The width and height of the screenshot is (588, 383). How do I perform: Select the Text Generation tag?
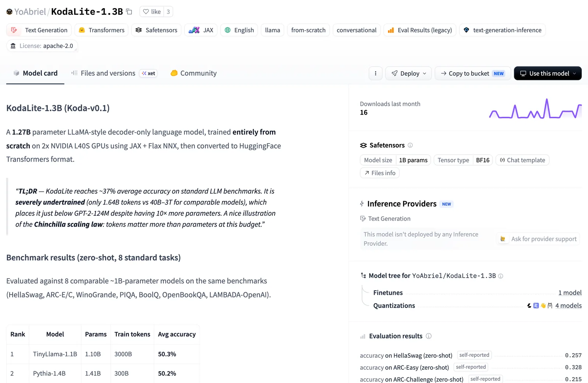39,30
